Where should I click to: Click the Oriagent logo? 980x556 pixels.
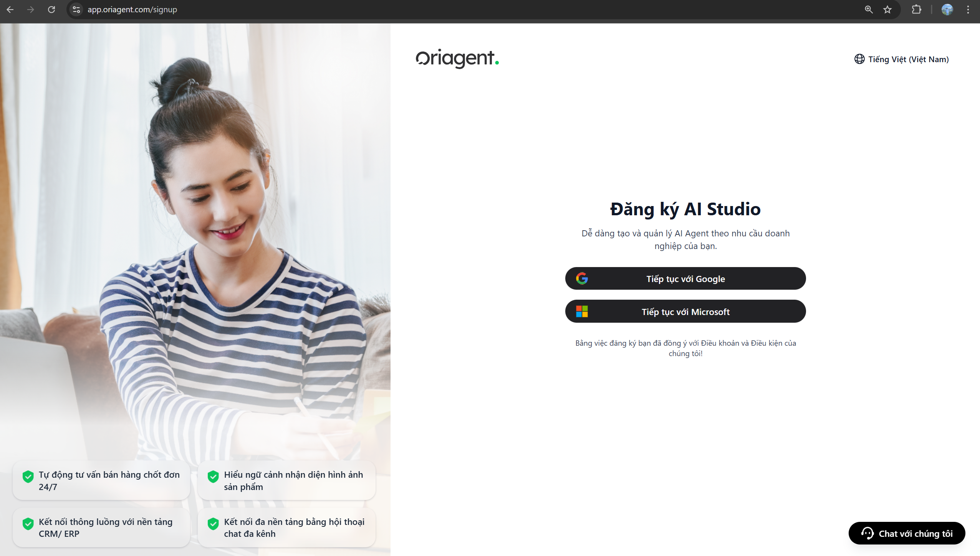click(x=457, y=59)
